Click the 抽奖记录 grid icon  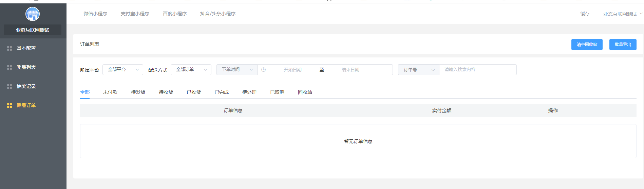point(10,86)
